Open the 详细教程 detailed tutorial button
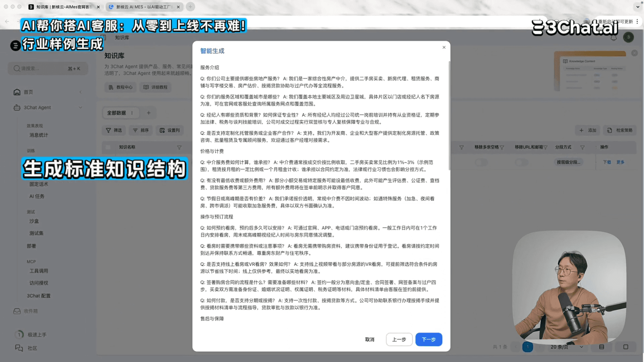 [156, 87]
